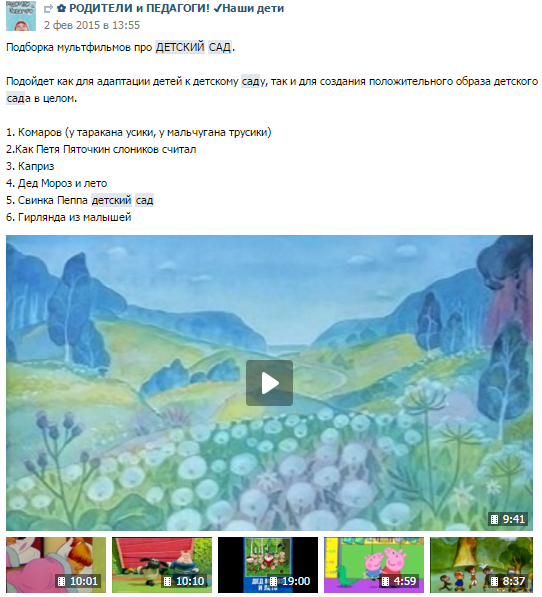Click film icon on 8:37 thumbnail

[494, 581]
